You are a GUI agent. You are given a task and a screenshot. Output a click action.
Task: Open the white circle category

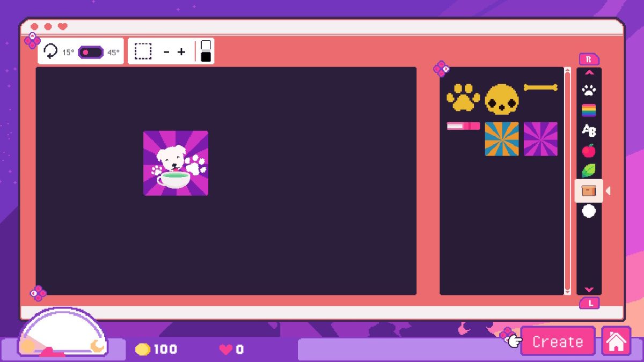coord(589,211)
